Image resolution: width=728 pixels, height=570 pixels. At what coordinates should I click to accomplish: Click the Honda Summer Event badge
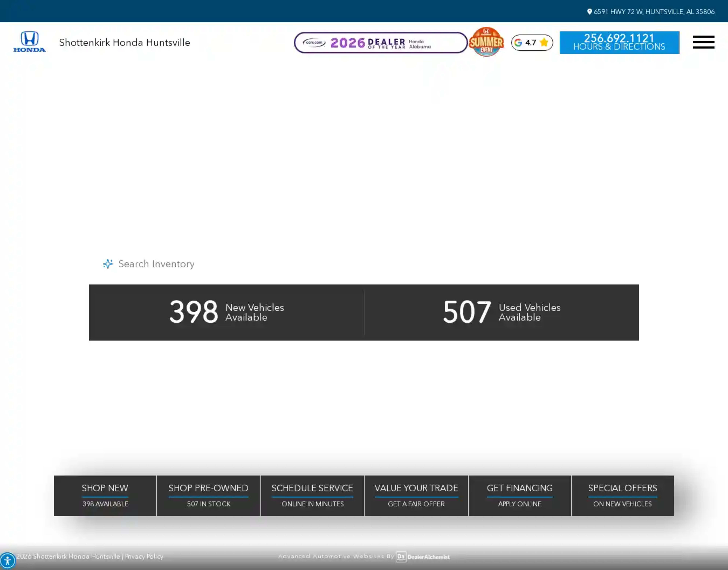pyautogui.click(x=486, y=42)
